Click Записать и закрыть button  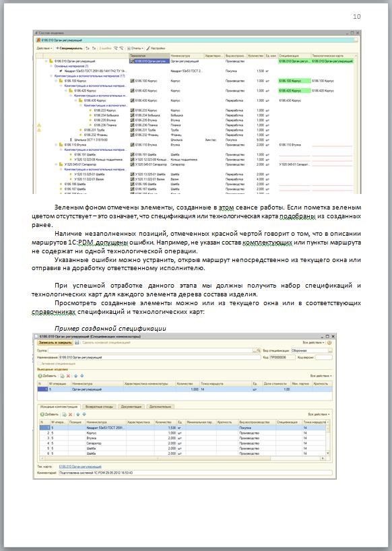55,342
